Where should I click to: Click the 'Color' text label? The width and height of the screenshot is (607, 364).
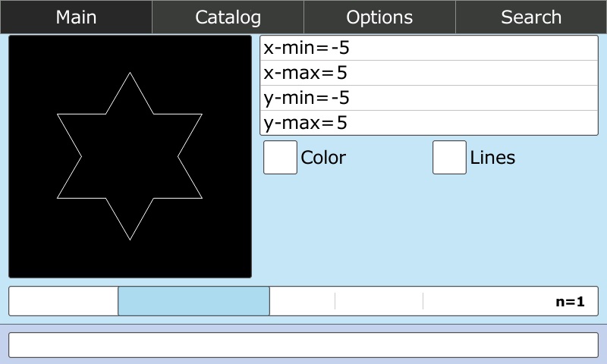click(x=323, y=158)
